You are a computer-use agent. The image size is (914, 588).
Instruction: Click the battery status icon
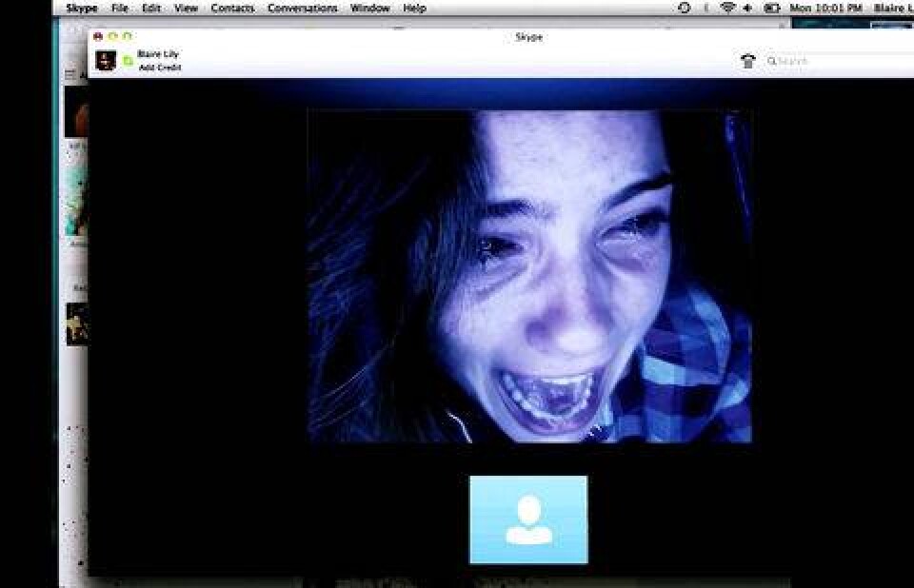click(x=772, y=9)
